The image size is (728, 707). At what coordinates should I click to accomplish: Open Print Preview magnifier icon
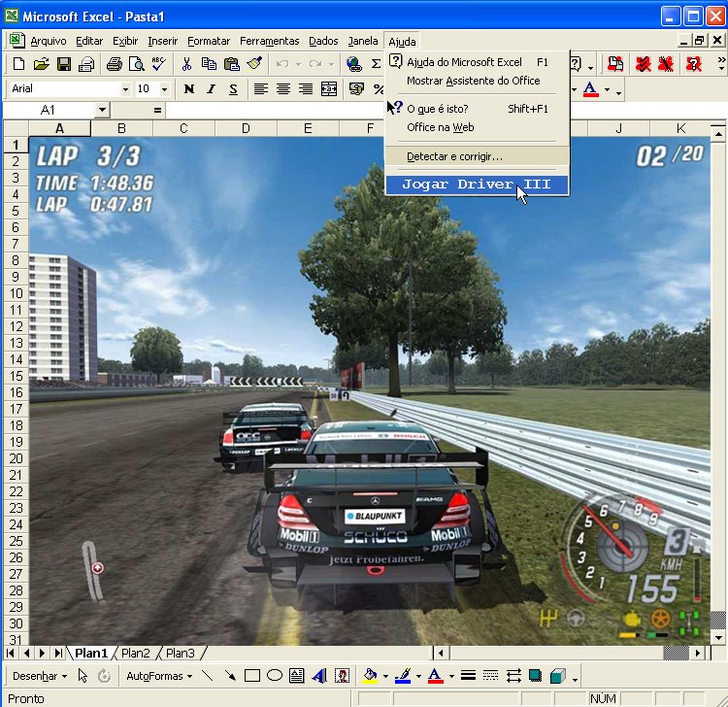pos(136,64)
